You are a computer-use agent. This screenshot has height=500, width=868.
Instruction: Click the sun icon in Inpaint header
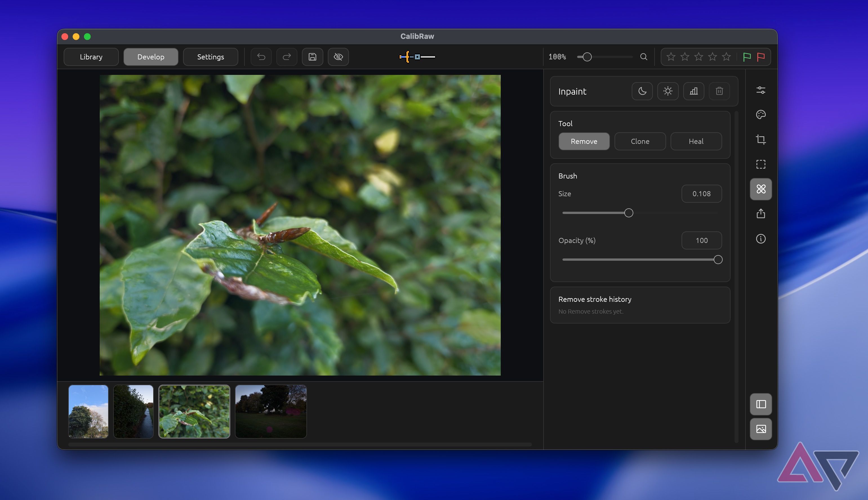click(668, 91)
